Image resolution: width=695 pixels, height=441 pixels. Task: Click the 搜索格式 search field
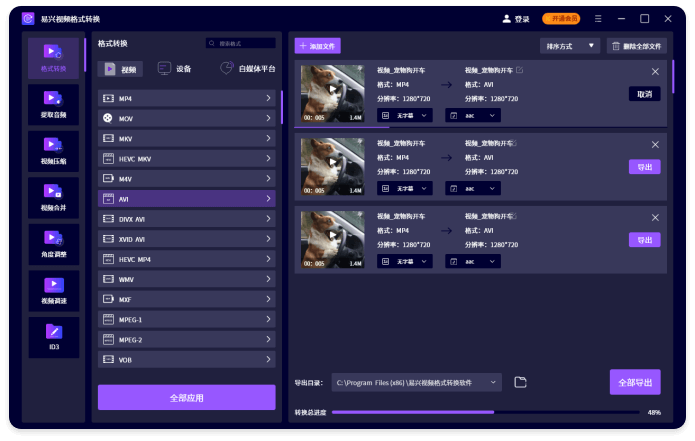coord(241,43)
